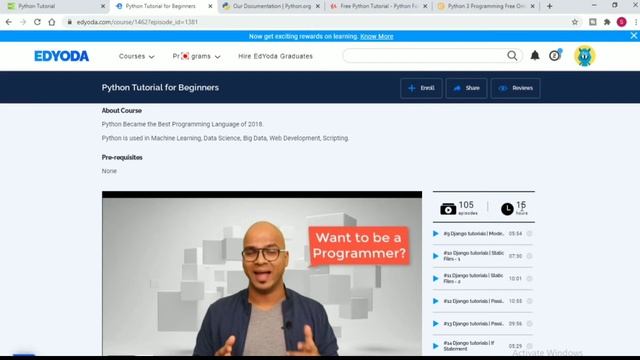The height and width of the screenshot is (360, 640).
Task: Toggle completion circle for episode #9
Action: click(x=529, y=233)
